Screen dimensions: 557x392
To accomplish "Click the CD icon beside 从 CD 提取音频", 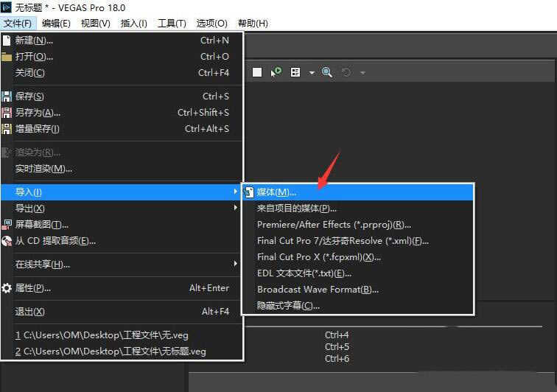I will tap(7, 241).
